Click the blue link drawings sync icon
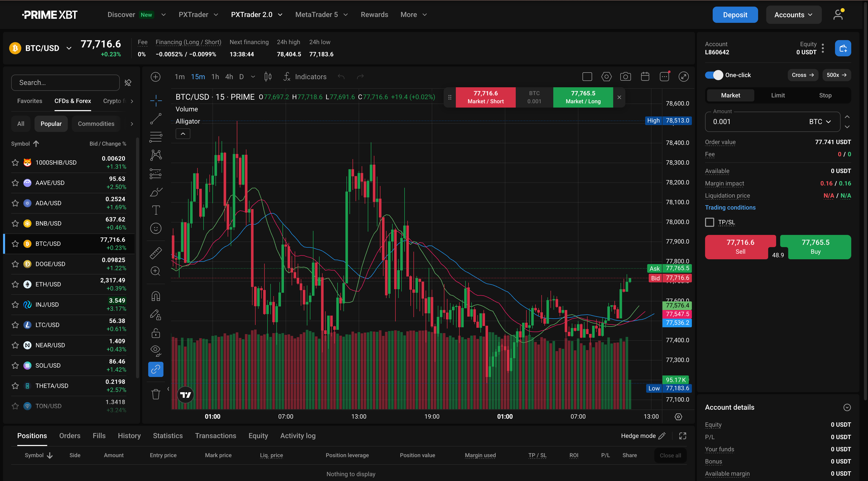 [156, 370]
